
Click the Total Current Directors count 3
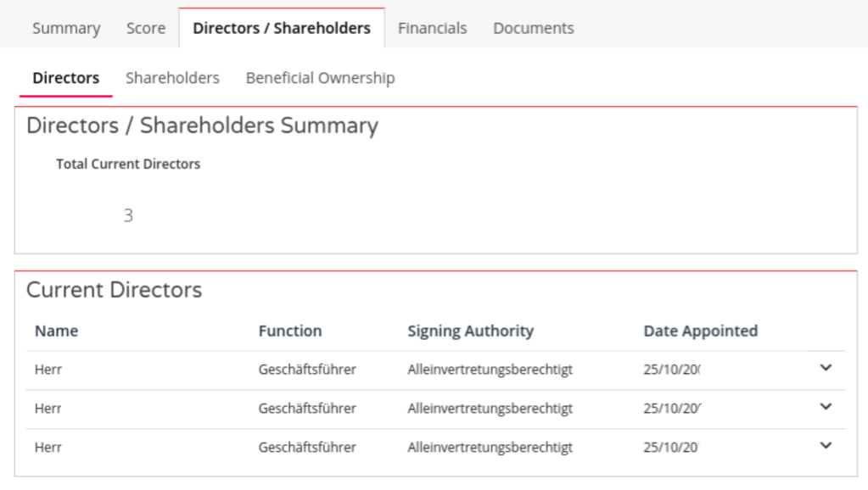[128, 216]
